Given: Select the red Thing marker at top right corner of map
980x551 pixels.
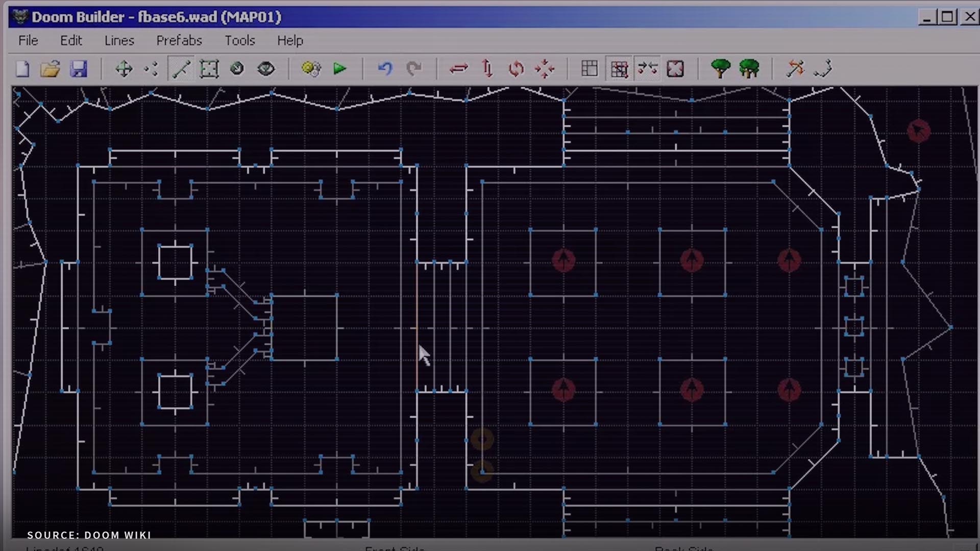Looking at the screenshot, I should tap(919, 131).
